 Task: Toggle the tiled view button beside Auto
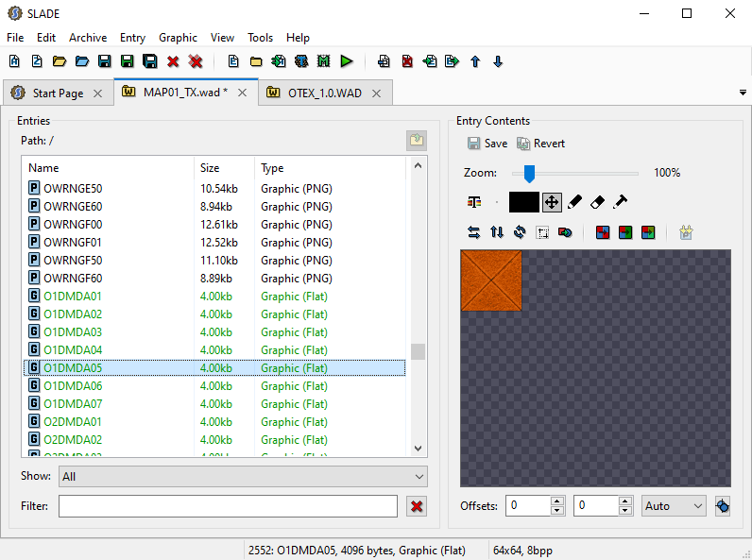coord(723,506)
